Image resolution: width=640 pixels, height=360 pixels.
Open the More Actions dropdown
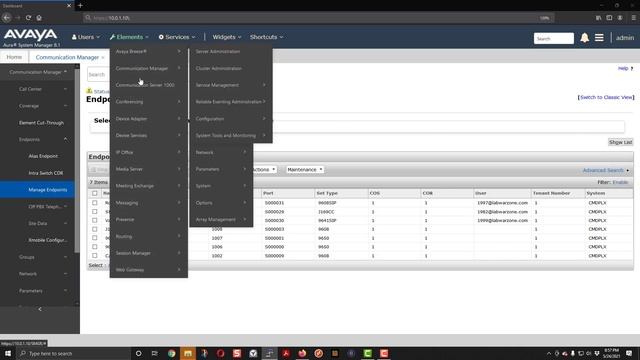[264, 169]
